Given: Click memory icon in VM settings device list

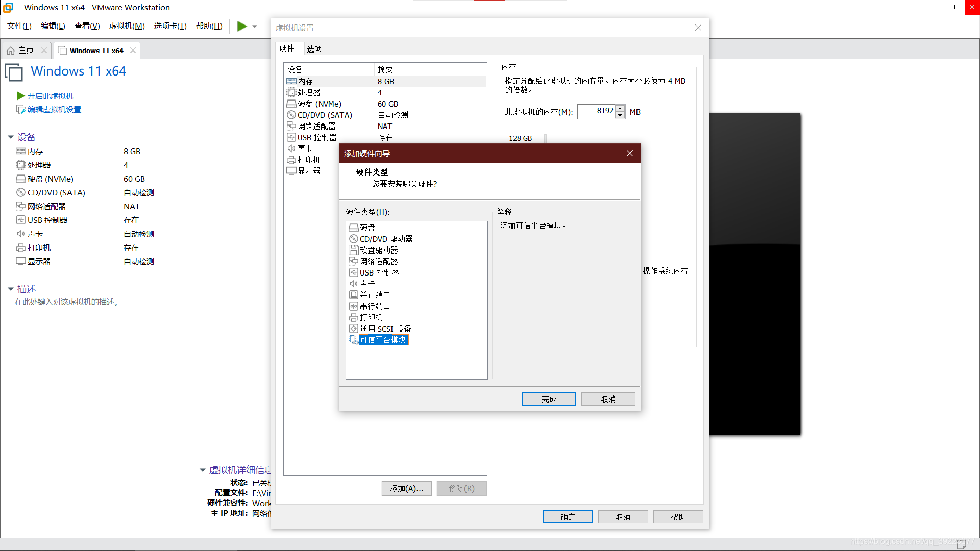Looking at the screenshot, I should 291,81.
